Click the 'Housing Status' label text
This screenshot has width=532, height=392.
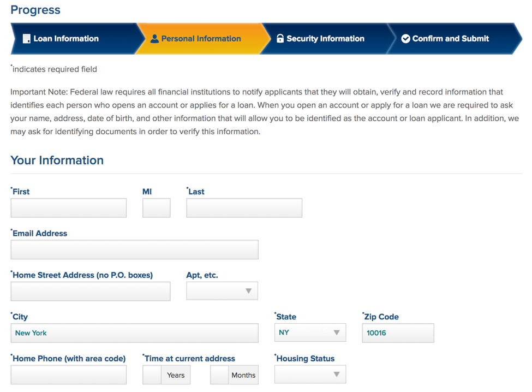point(304,358)
